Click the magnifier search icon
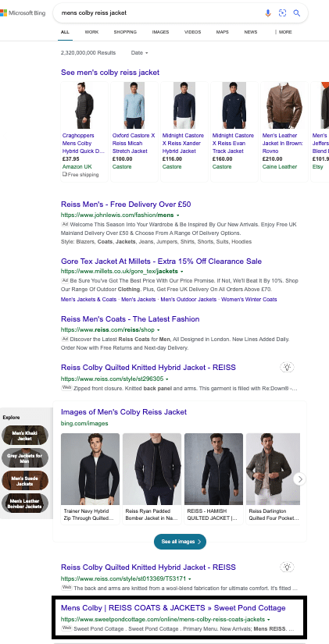Viewport: 329px width, 644px height. [x=296, y=13]
